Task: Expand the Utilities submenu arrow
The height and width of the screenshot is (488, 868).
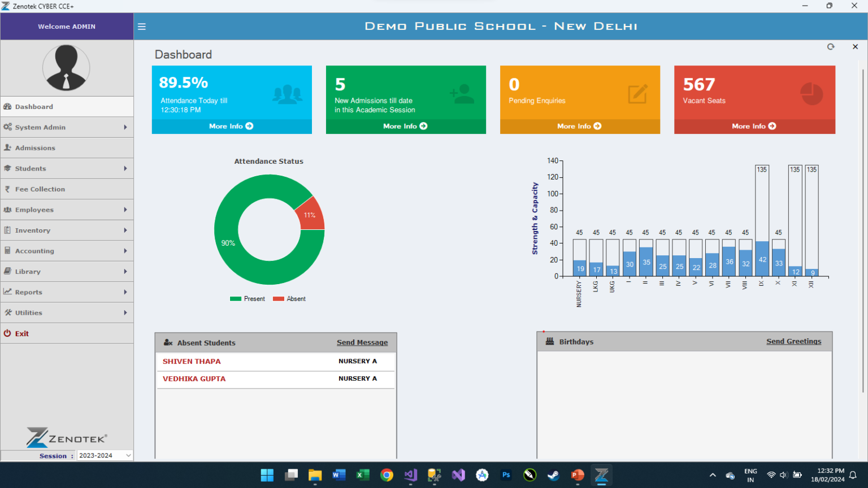Action: tap(125, 313)
